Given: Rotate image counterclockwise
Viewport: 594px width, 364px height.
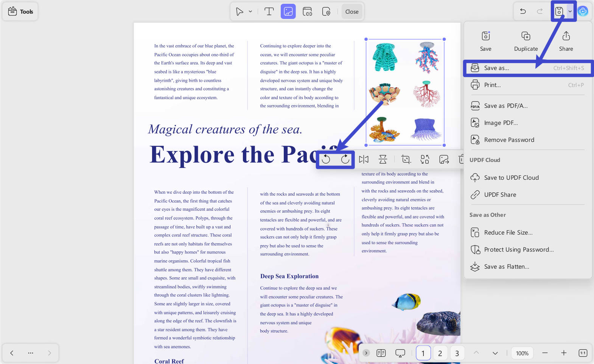Looking at the screenshot, I should 326,159.
